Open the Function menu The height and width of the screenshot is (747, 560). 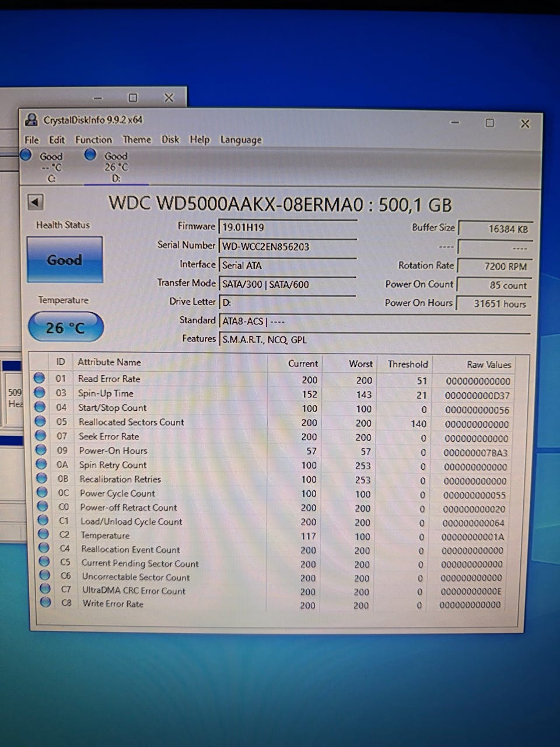pyautogui.click(x=93, y=140)
